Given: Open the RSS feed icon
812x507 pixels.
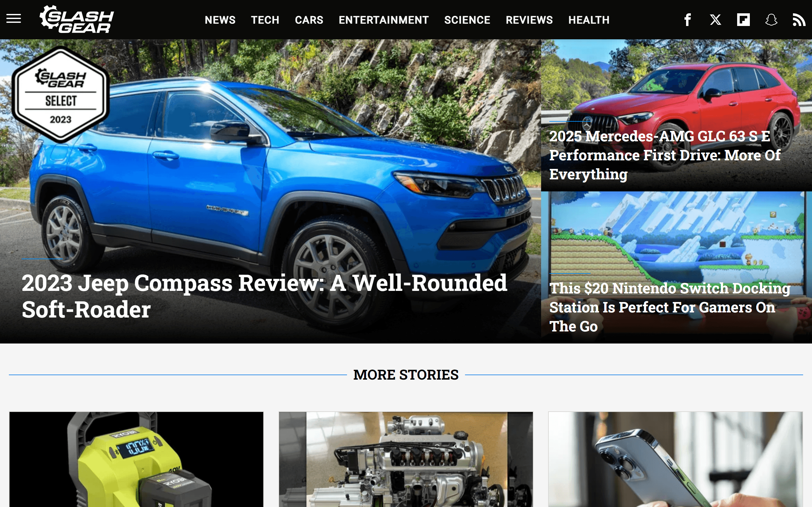Looking at the screenshot, I should pyautogui.click(x=799, y=19).
